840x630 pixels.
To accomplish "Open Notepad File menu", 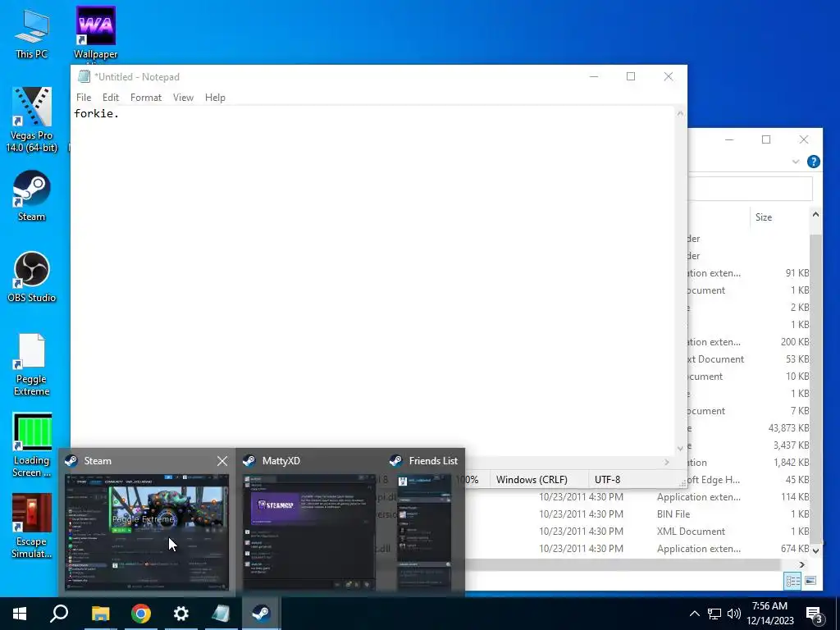I will coord(84,98).
